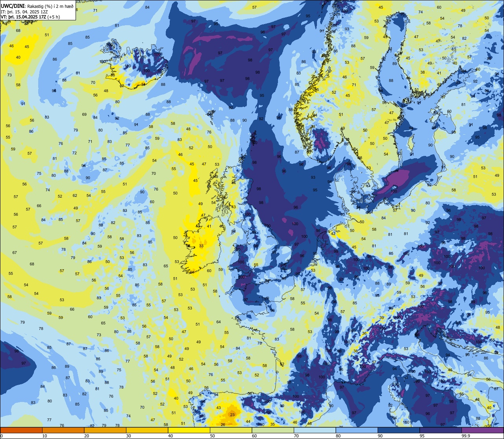The image size is (504, 439).
Task: Select the 50–60 legend color swatch
Action: pyautogui.click(x=231, y=430)
